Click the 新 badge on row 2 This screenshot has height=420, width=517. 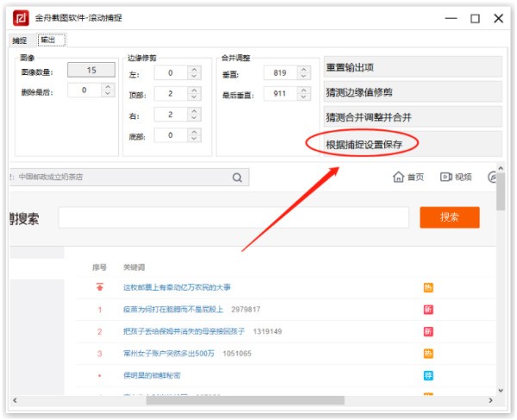pos(428,331)
